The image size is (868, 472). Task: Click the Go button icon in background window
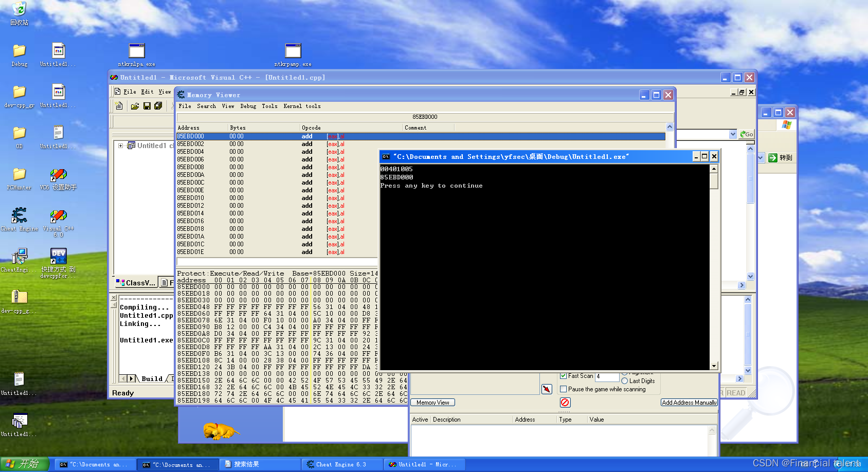pos(746,134)
